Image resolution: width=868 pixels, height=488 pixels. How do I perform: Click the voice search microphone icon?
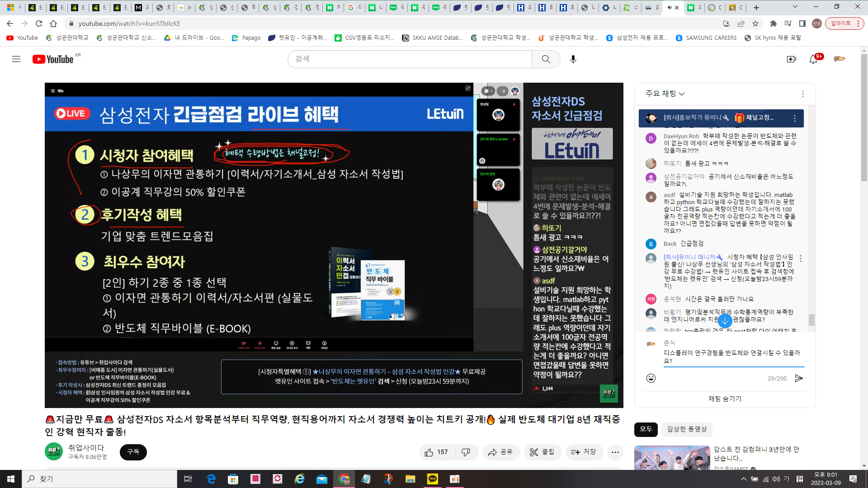tap(573, 59)
